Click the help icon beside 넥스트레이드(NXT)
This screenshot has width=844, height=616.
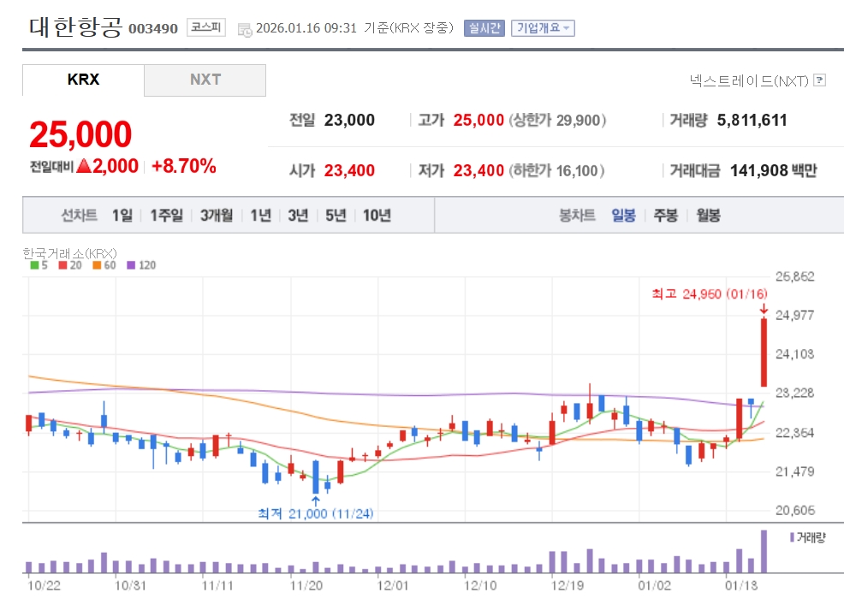pyautogui.click(x=819, y=80)
